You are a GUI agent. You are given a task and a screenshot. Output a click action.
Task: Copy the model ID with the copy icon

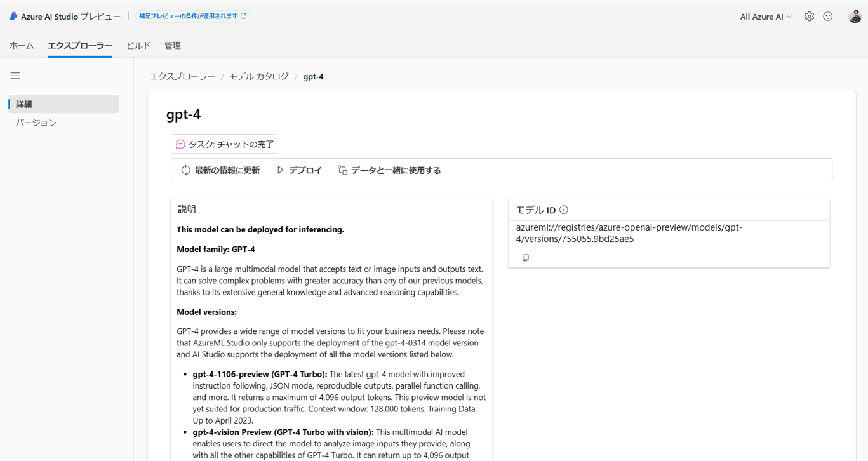tap(525, 258)
